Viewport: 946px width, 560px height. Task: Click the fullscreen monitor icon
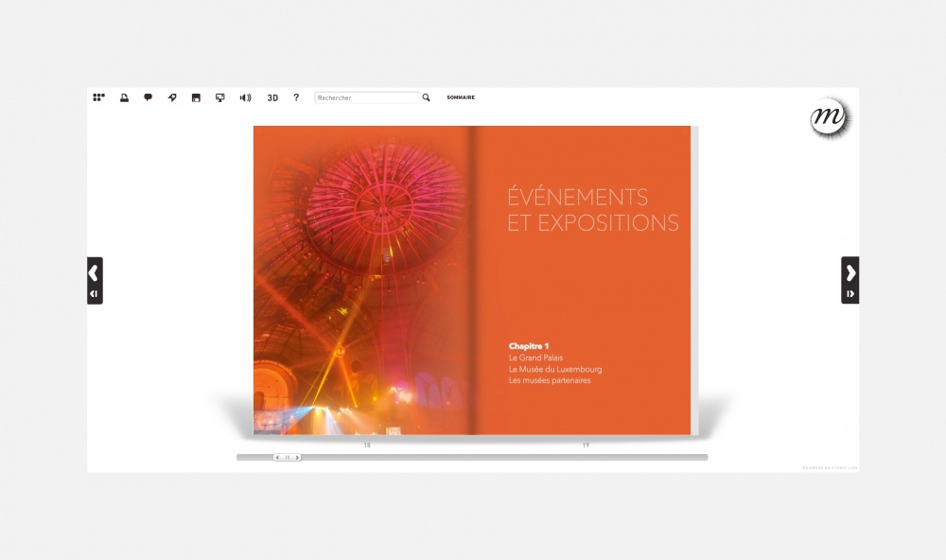pyautogui.click(x=220, y=97)
